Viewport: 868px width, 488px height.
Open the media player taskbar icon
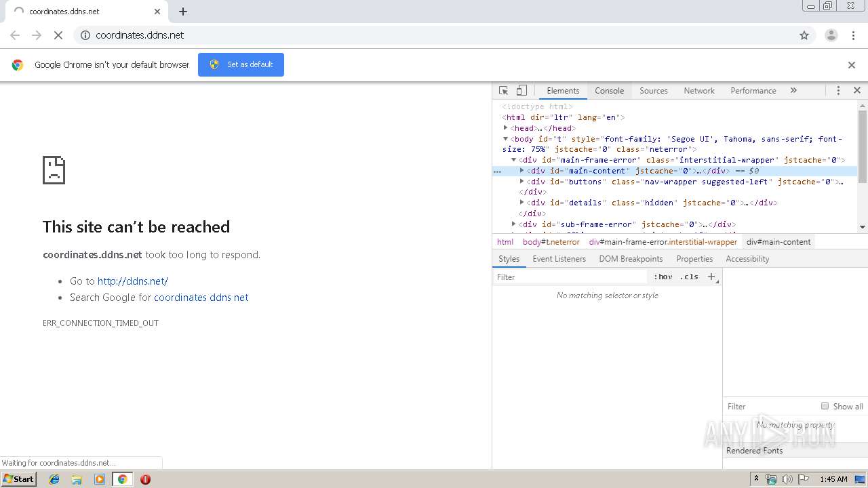coord(100,479)
